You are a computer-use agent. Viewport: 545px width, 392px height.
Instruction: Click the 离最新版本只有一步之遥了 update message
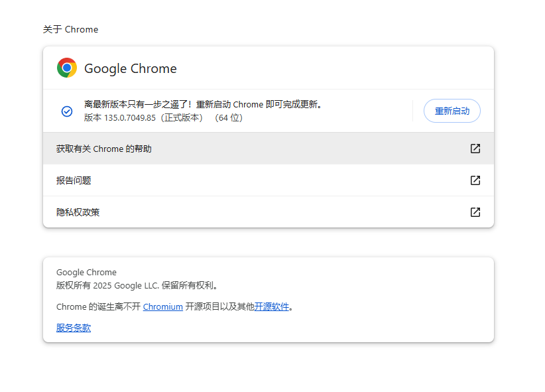[203, 104]
